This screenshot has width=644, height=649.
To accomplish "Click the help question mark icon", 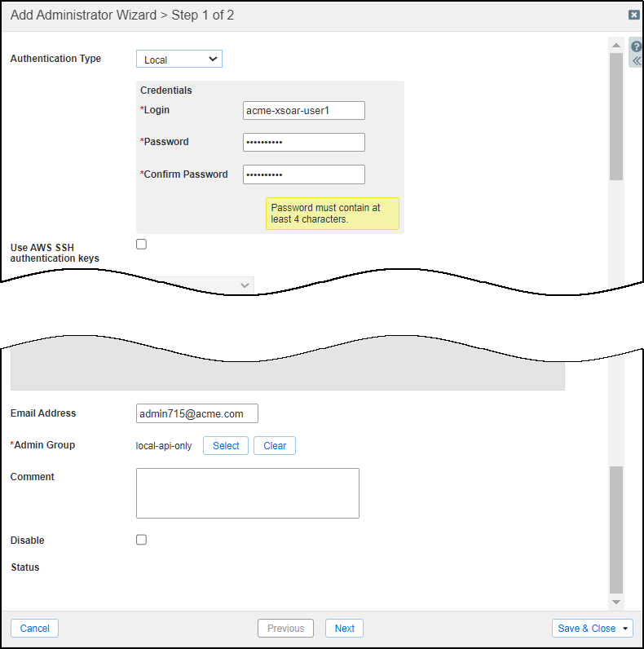I will (x=637, y=46).
